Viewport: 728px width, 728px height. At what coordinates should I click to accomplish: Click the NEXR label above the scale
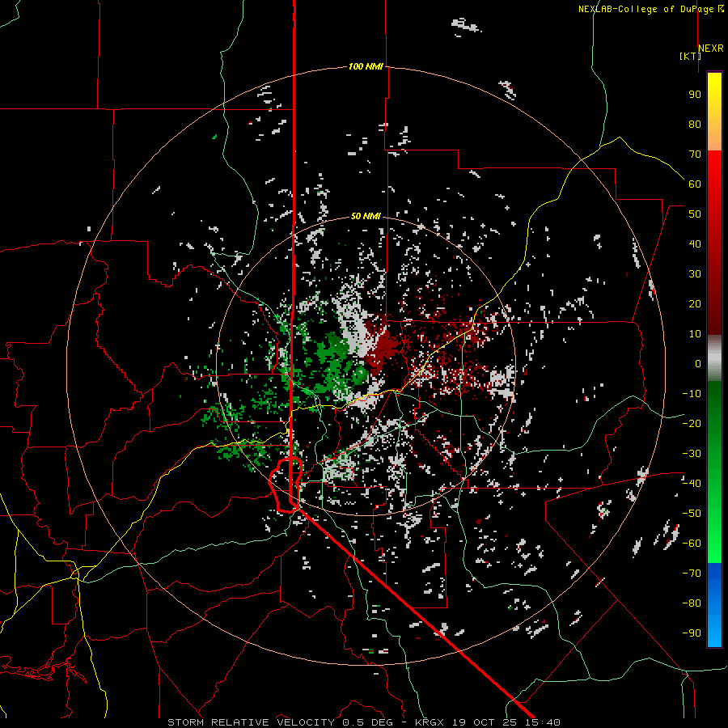[711, 49]
